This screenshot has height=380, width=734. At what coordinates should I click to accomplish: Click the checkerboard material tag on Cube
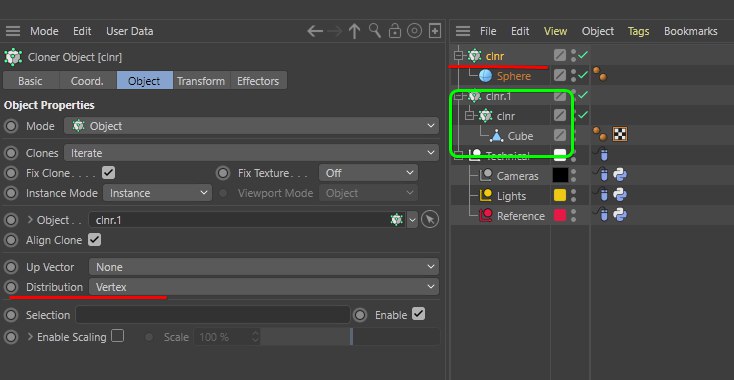(x=620, y=135)
